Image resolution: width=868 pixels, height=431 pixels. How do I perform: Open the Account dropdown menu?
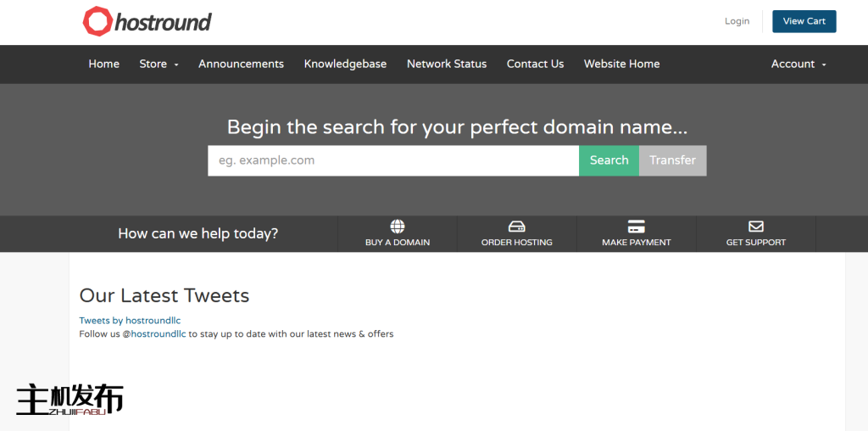[798, 64]
